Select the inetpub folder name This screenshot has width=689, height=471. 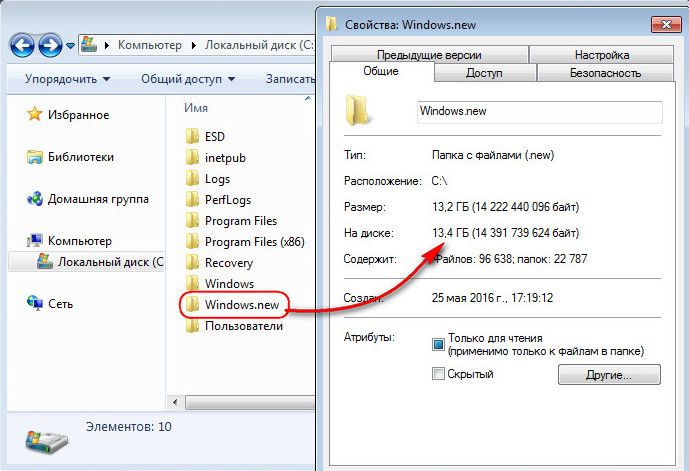point(225,158)
